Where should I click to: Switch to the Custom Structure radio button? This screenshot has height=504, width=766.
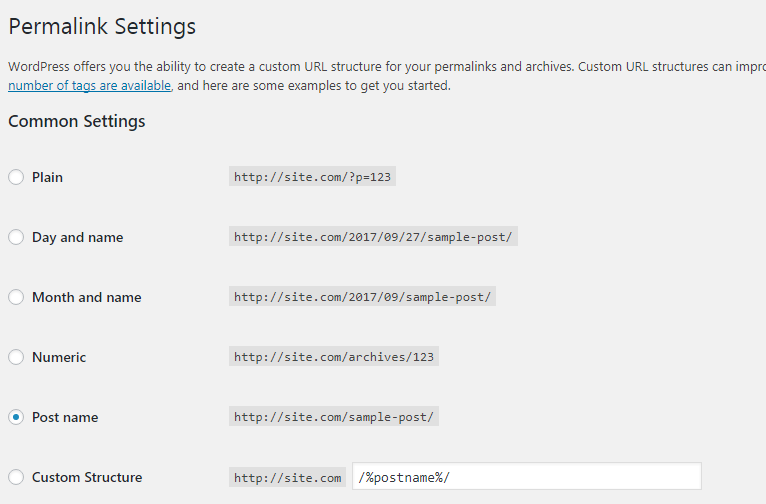point(16,477)
